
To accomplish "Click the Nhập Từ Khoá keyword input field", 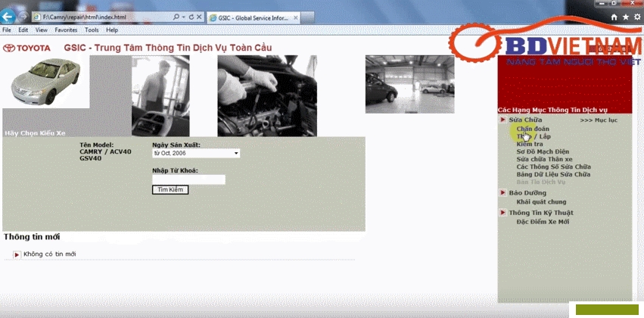I will (x=188, y=179).
